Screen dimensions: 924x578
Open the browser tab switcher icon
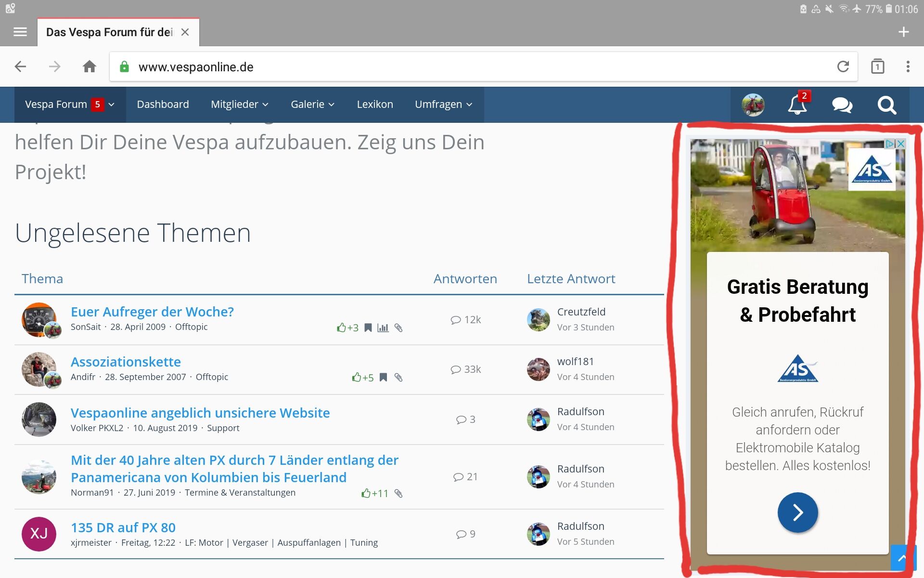pos(877,66)
